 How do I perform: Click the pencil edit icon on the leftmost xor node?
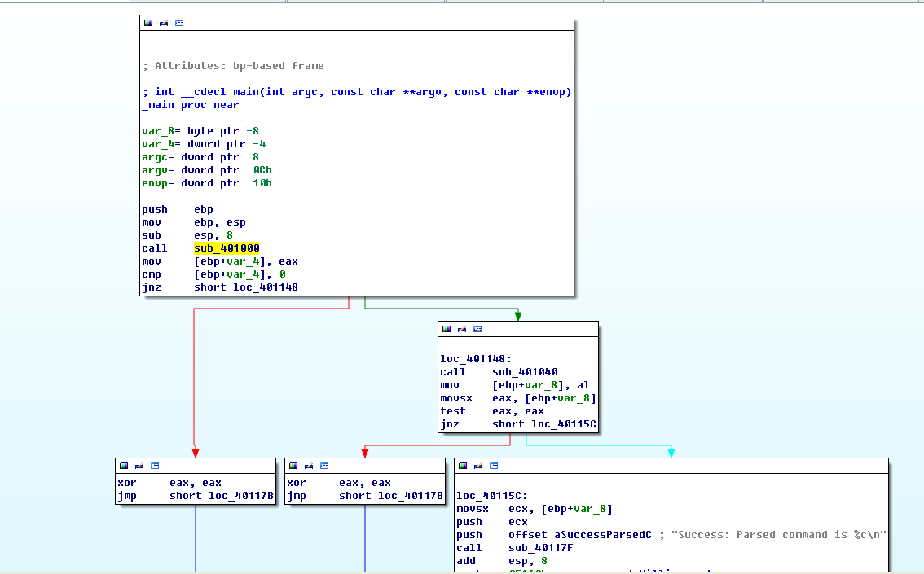139,466
